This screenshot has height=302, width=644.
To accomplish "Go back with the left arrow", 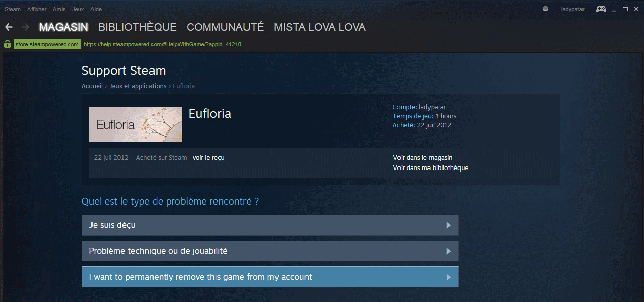I will [x=9, y=27].
